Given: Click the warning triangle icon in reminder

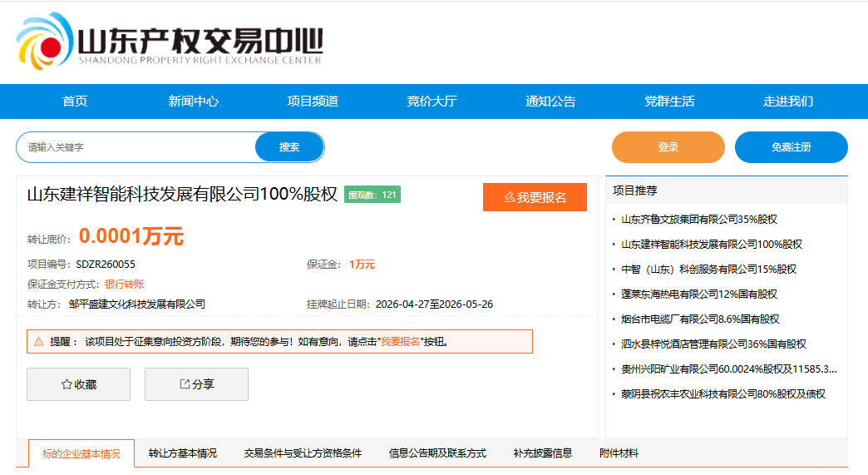Looking at the screenshot, I should click(38, 342).
